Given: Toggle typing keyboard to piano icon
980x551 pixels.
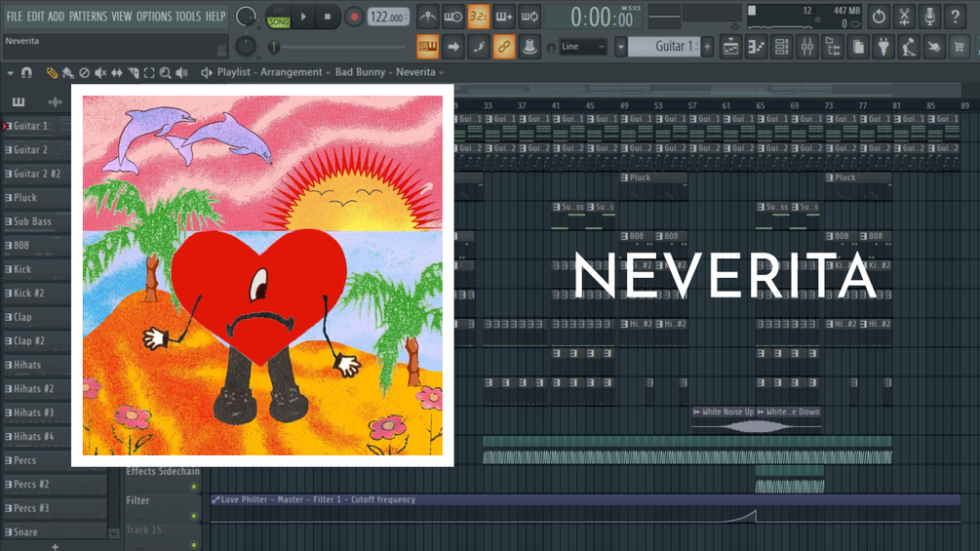Looking at the screenshot, I should (x=427, y=47).
